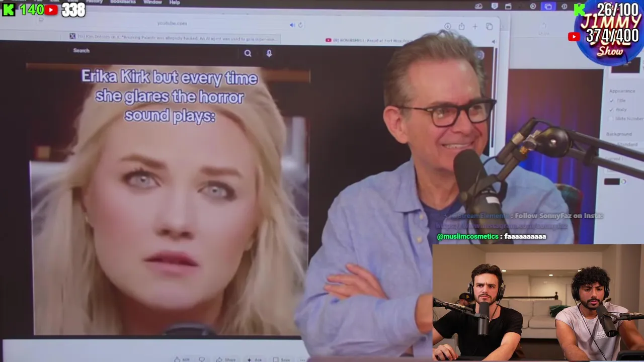Click the Safari share icon
This screenshot has width=644, height=362.
coord(461,26)
